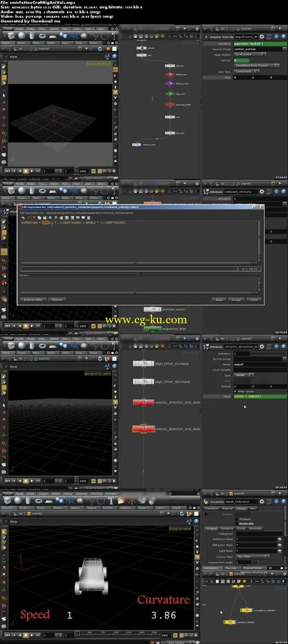Select the Circle shelf tool in the bottom frame

(101, 500)
